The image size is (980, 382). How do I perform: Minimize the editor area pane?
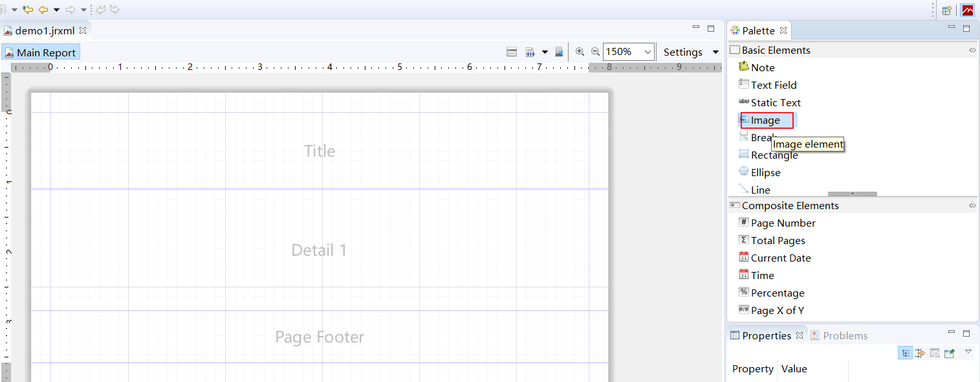(x=696, y=27)
